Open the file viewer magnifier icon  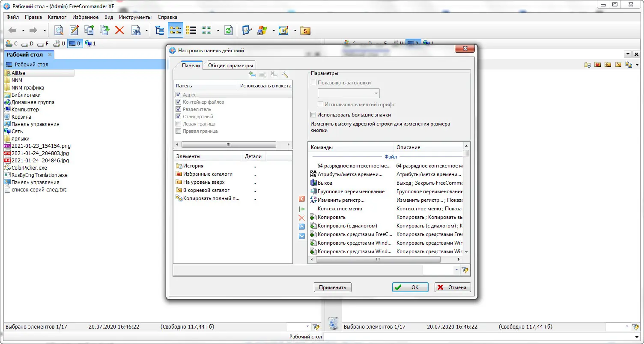coord(59,30)
